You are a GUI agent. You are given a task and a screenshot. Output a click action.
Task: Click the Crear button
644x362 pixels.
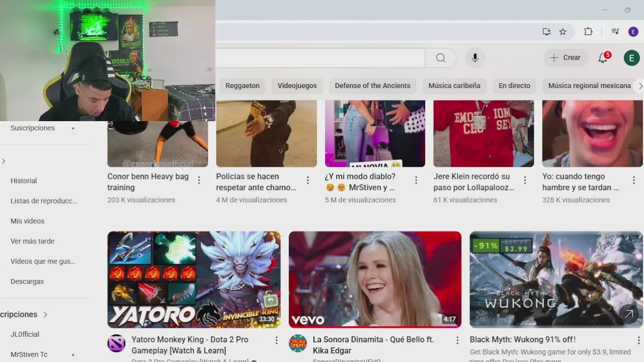pos(566,58)
